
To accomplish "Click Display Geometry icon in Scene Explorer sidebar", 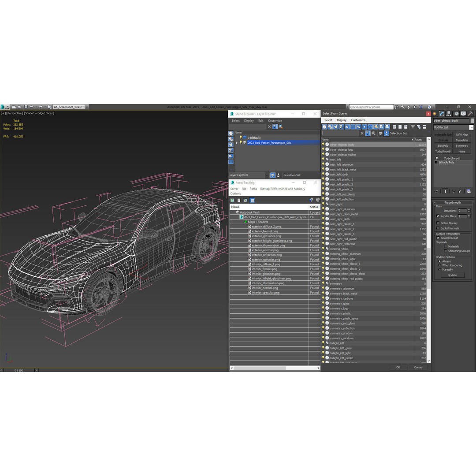I will [x=231, y=133].
